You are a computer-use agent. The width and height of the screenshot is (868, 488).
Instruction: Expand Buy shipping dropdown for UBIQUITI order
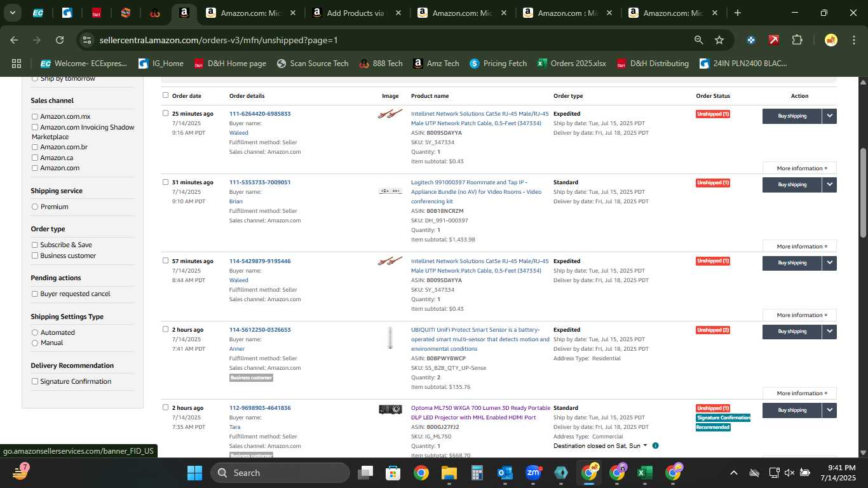829,332
